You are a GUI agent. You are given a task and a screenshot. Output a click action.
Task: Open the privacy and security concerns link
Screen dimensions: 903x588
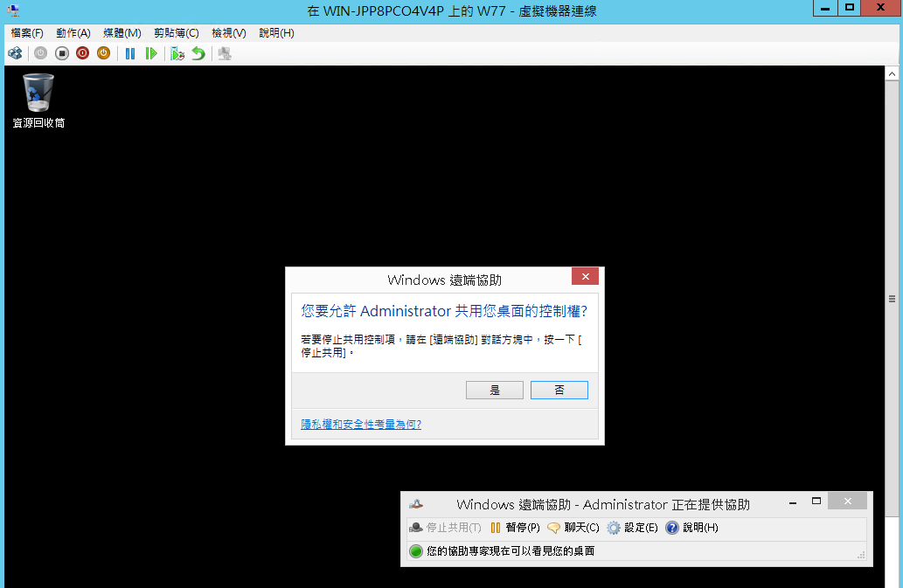(x=361, y=424)
